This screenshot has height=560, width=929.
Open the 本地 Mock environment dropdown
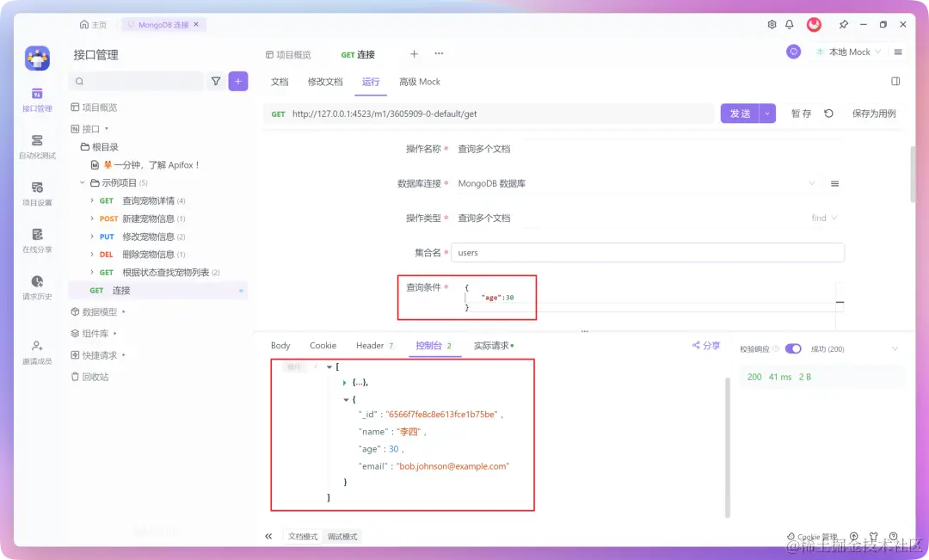click(848, 52)
